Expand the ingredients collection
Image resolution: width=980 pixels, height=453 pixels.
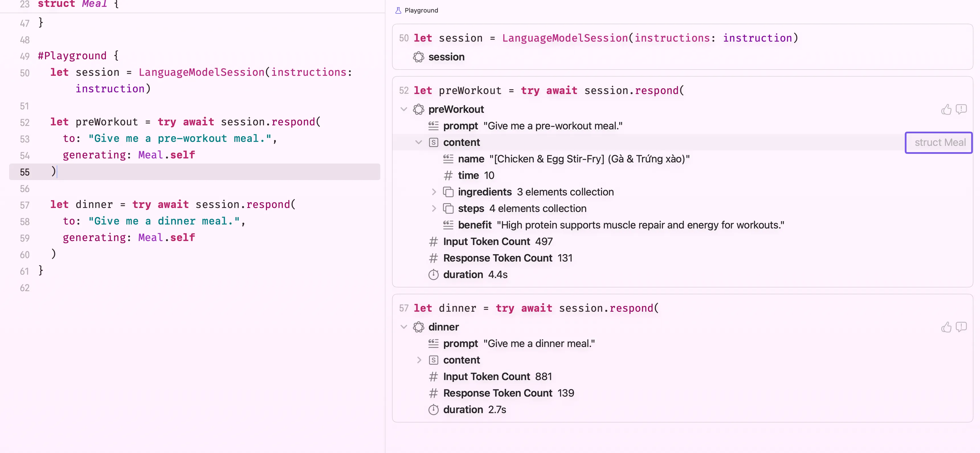(434, 192)
